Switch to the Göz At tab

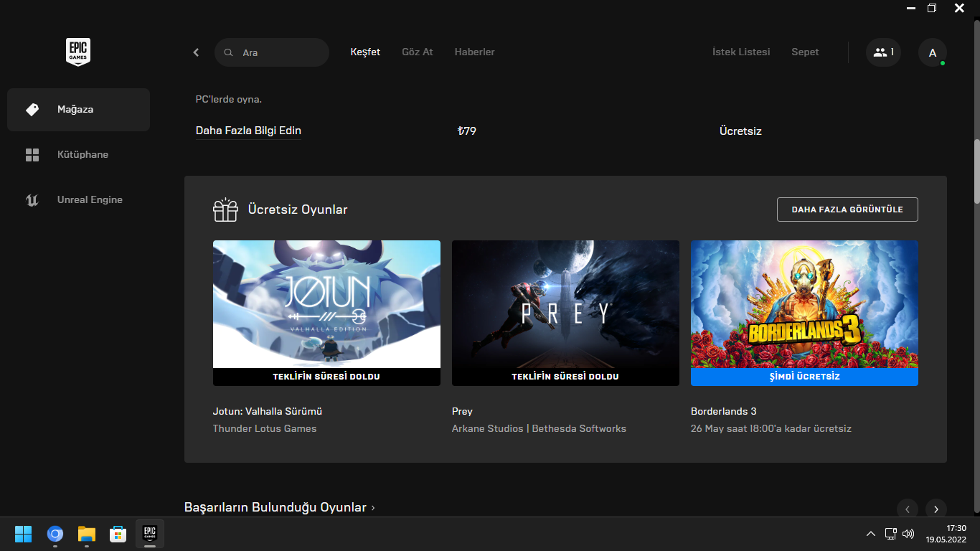point(418,52)
